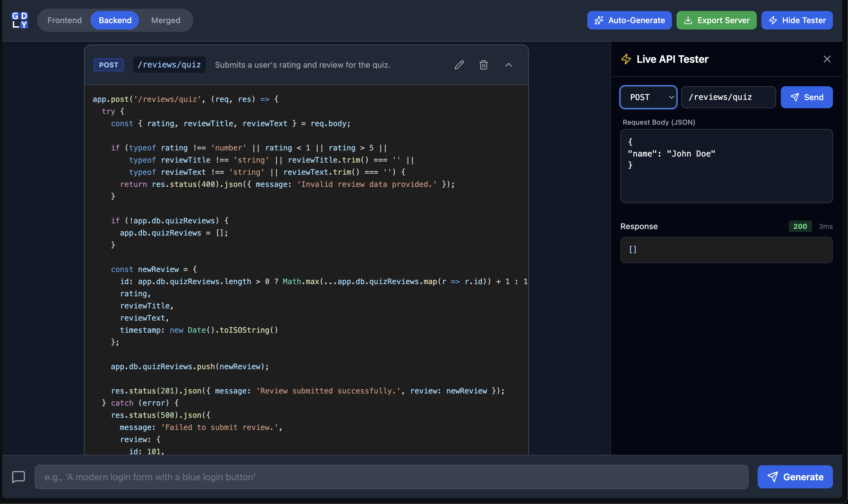Click the pencil edit endpoint icon

tap(459, 65)
